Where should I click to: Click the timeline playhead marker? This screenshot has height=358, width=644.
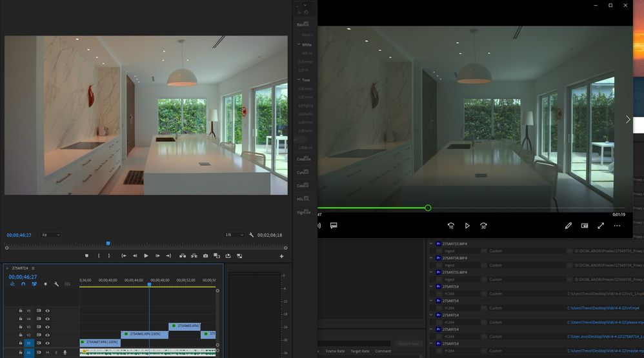tap(149, 284)
